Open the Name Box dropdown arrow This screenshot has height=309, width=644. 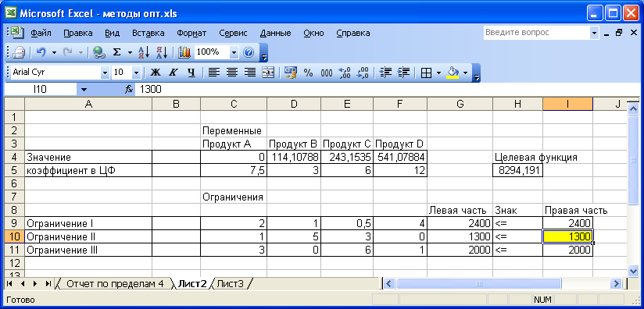click(x=84, y=89)
